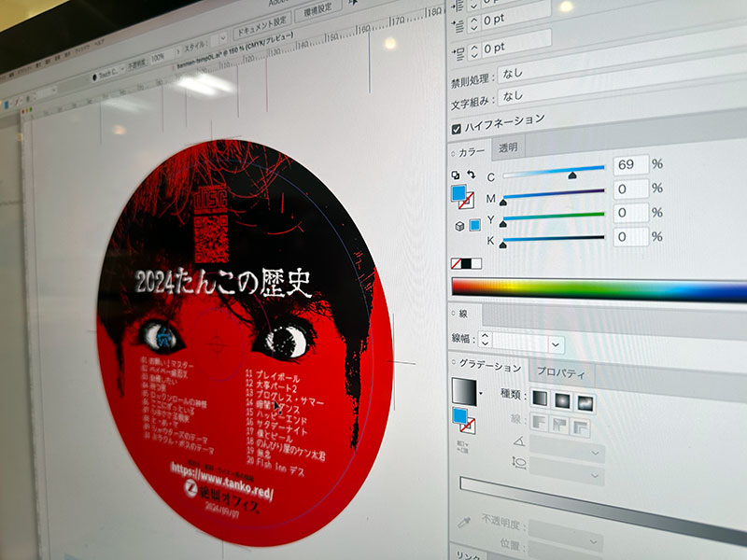Viewport: 747px width, 560px height.
Task: Click third stroke gradient option icon
Action: (x=581, y=427)
